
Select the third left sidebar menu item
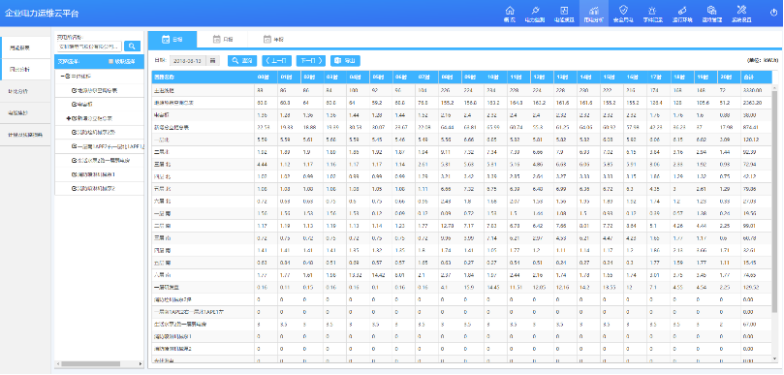point(26,92)
